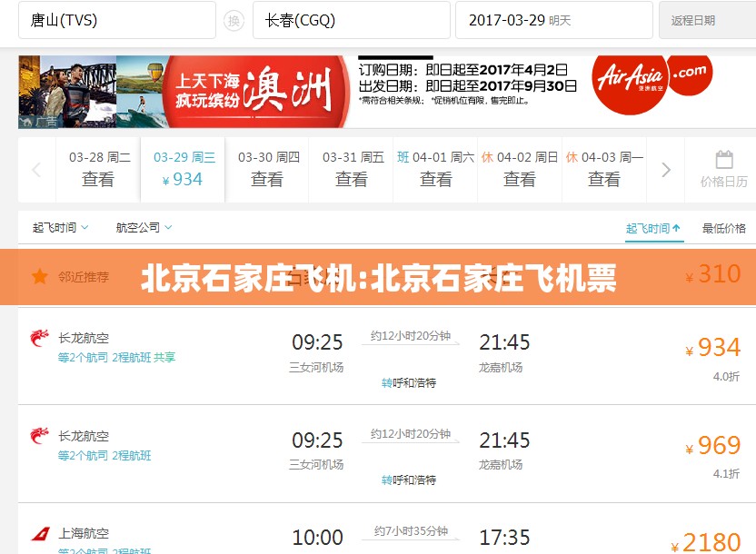Viewport: 756px width, 554px height.
Task: Click the next dates right arrow
Action: coord(666,170)
